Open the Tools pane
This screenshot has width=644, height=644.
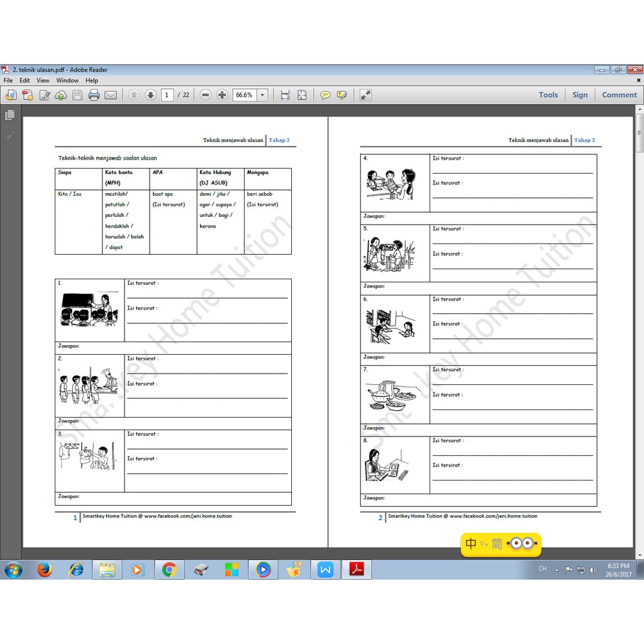(548, 95)
